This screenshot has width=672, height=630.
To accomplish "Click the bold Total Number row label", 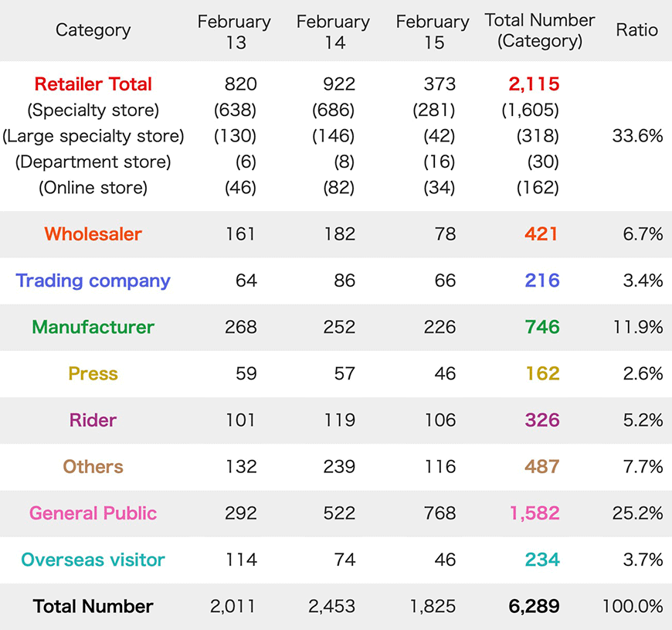I will coord(93,606).
